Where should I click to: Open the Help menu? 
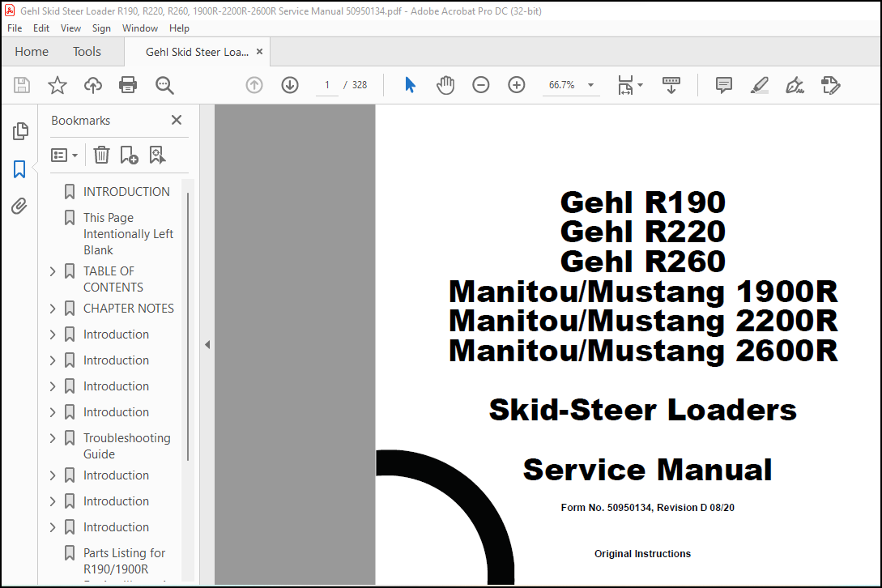(x=180, y=28)
